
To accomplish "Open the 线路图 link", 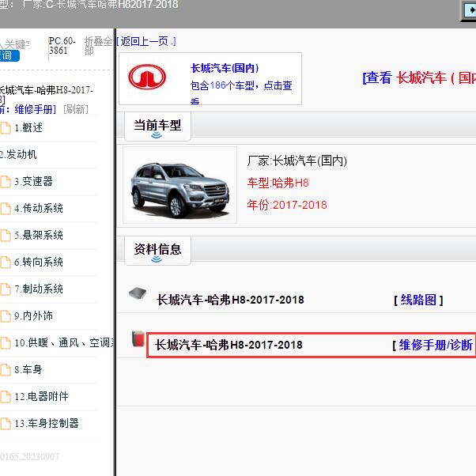I will 418,300.
